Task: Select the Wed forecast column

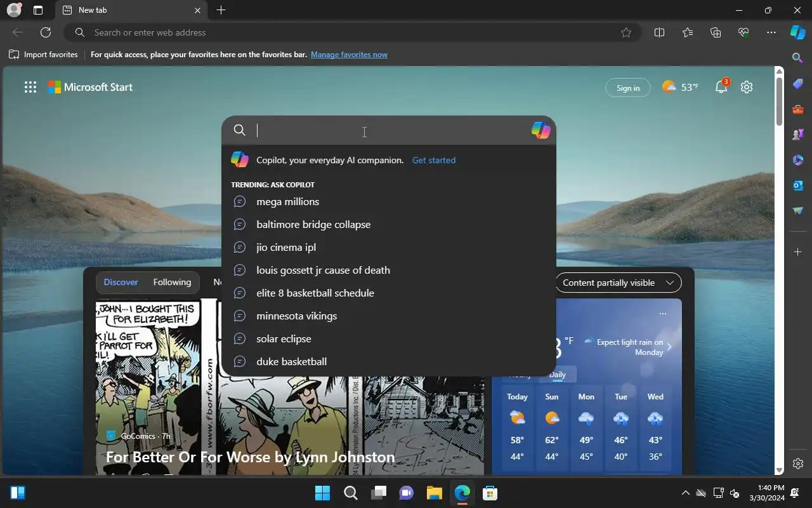Action: pyautogui.click(x=655, y=427)
